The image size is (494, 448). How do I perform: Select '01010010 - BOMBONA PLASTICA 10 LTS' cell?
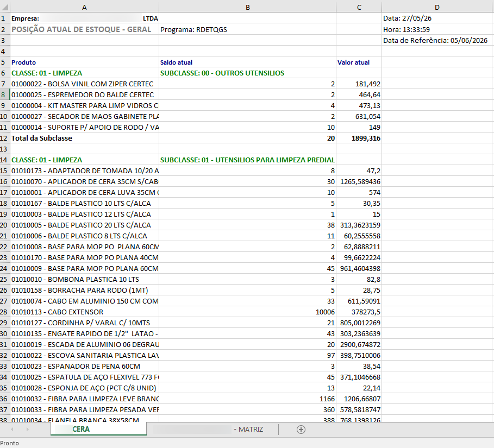click(84, 280)
